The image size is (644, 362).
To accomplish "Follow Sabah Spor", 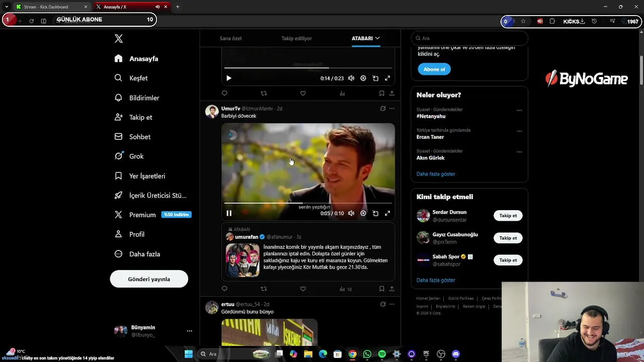I will click(x=508, y=260).
